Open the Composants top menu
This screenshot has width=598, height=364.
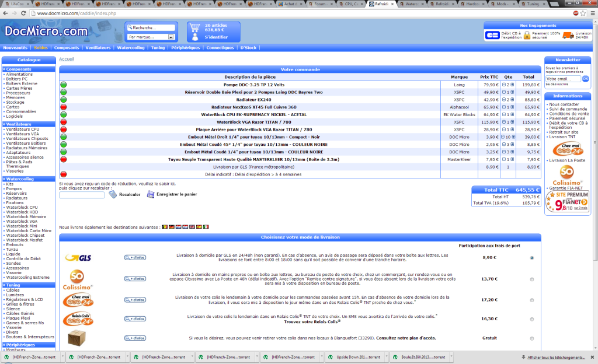67,48
